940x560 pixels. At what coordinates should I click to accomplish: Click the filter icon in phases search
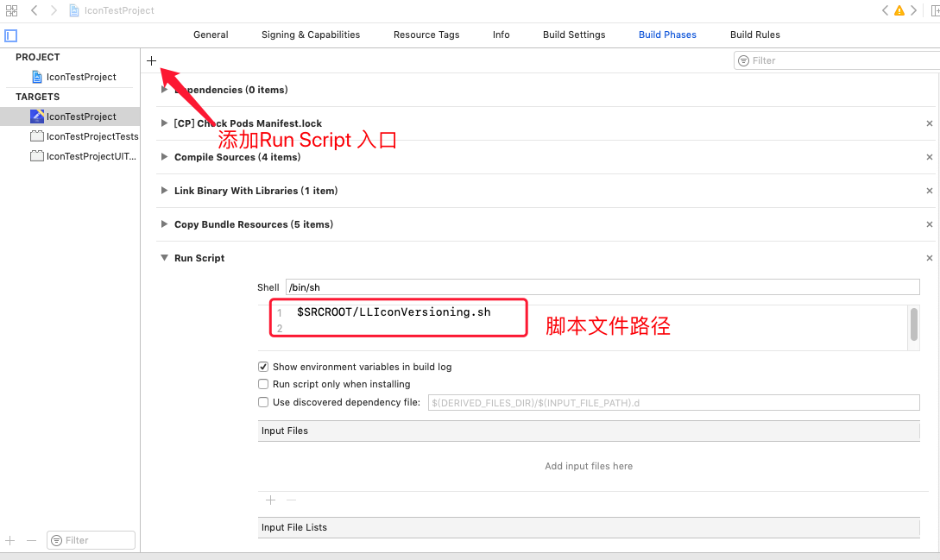[743, 60]
